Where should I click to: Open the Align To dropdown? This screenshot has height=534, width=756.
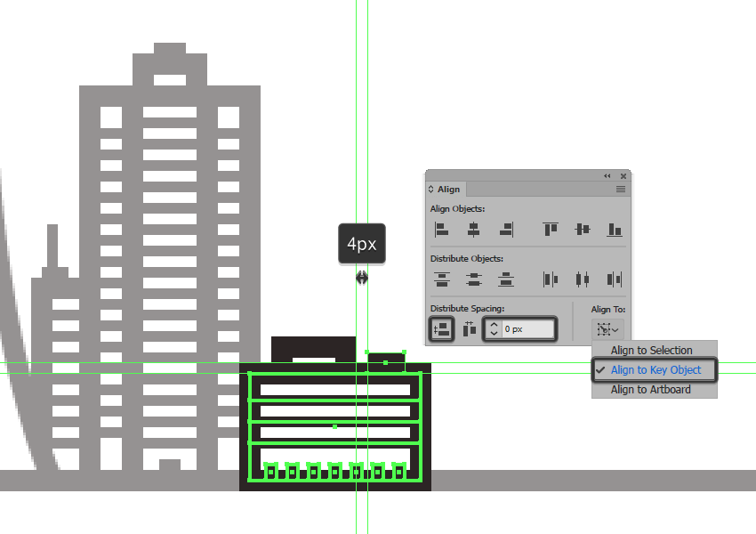pyautogui.click(x=607, y=329)
